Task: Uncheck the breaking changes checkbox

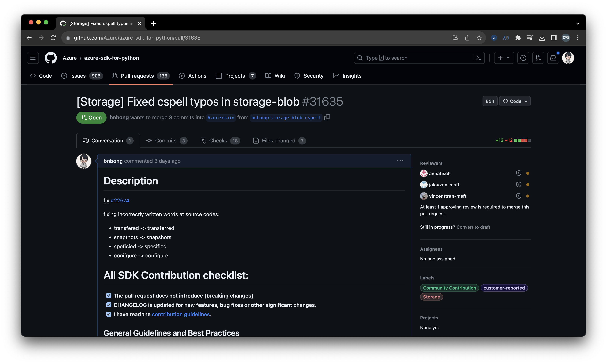Action: tap(109, 295)
